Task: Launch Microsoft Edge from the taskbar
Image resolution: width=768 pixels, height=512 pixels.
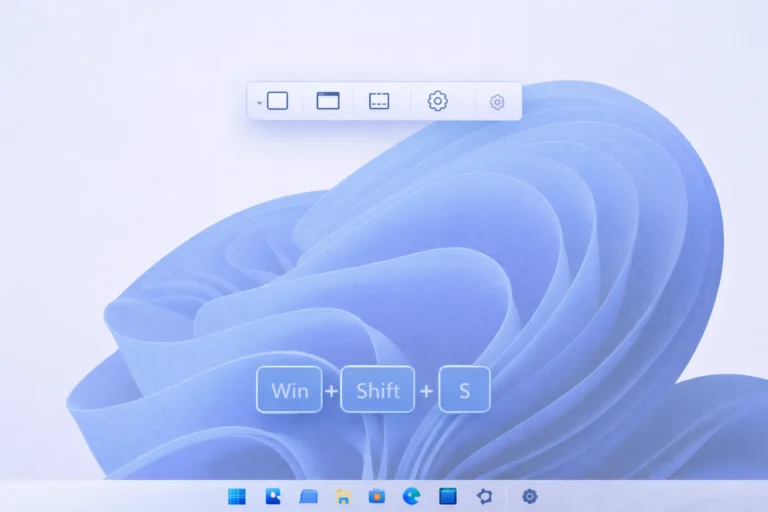Action: coord(411,496)
